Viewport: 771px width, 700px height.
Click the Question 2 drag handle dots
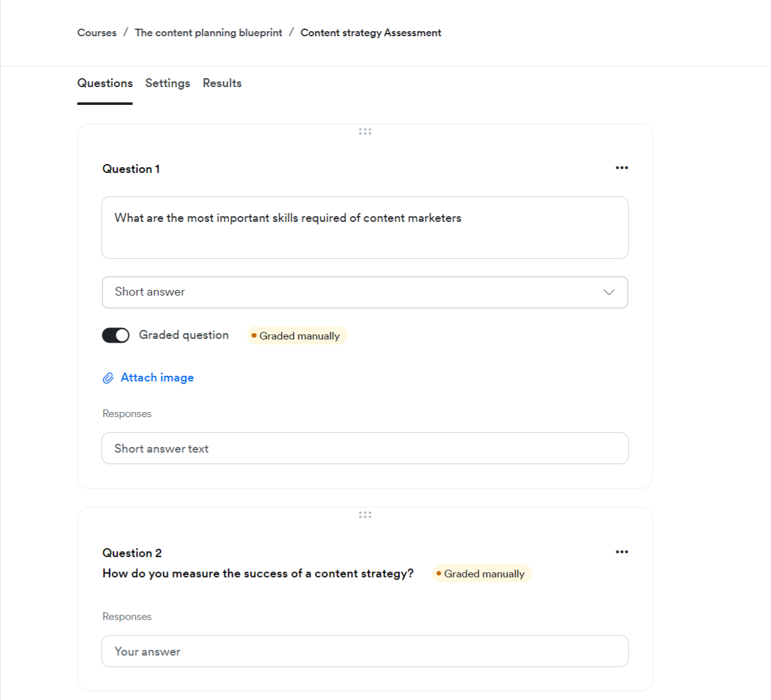point(365,515)
